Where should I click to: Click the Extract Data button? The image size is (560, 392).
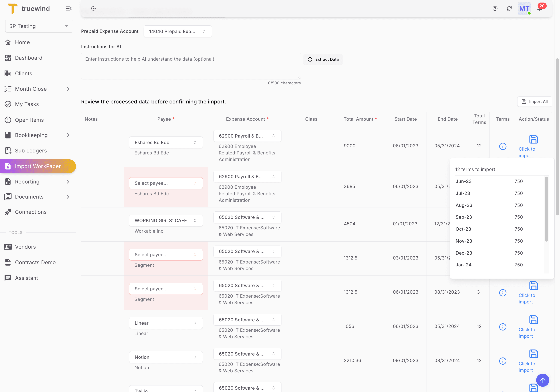[323, 60]
